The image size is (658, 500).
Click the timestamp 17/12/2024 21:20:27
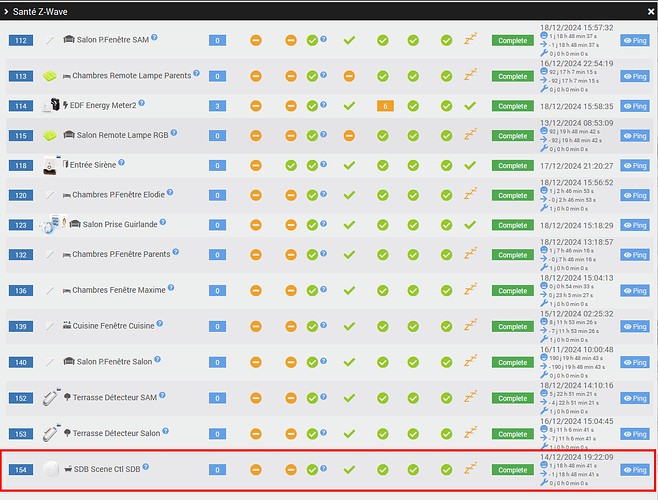pyautogui.click(x=577, y=166)
